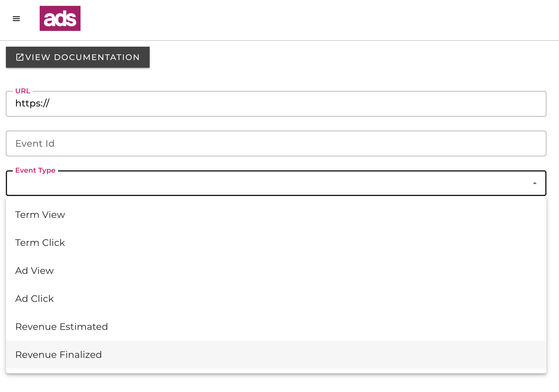Pick Ad Click in the dropdown list
The image size is (559, 392).
coord(34,299)
